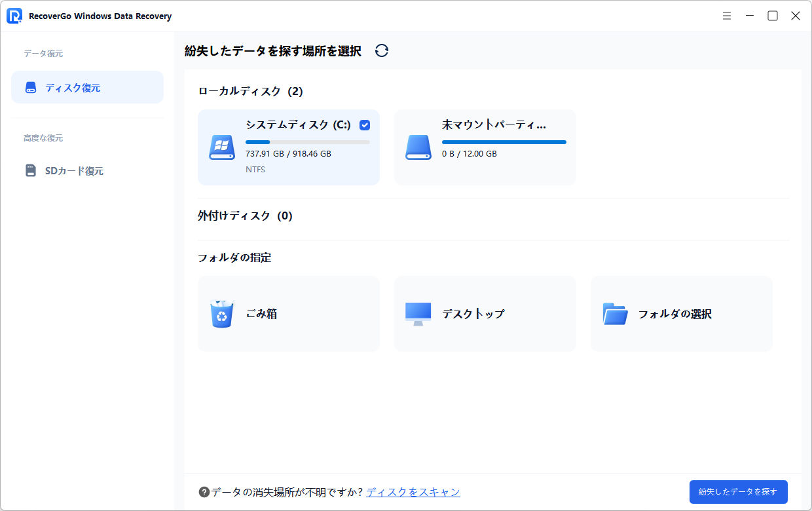Viewport: 812px width, 511px height.
Task: Click the RecoverGo logo icon
Action: [13, 15]
